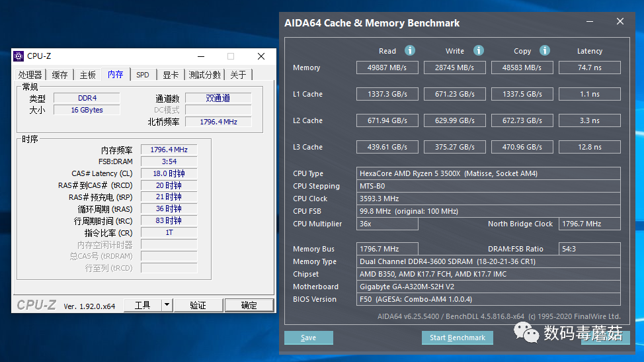
Task: Click the Read column info icon
Action: click(x=410, y=50)
